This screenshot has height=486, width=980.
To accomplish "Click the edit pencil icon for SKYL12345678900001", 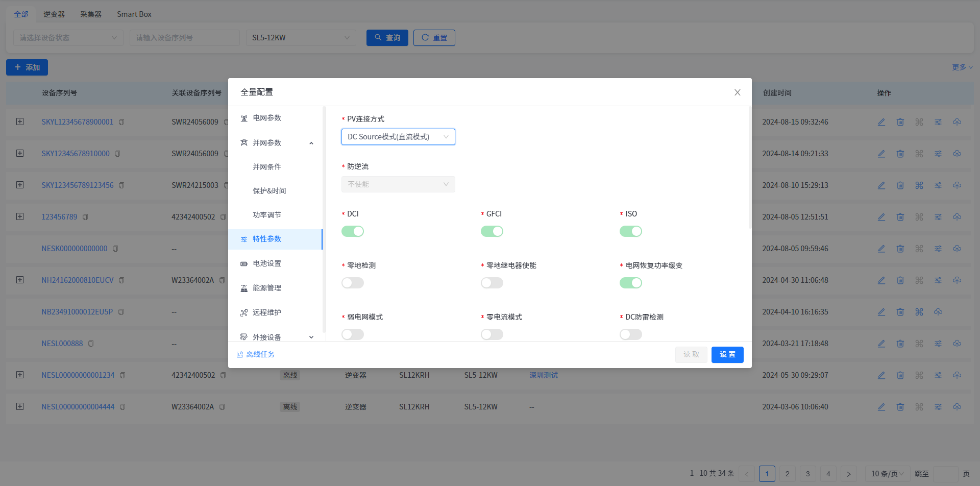I will (881, 122).
